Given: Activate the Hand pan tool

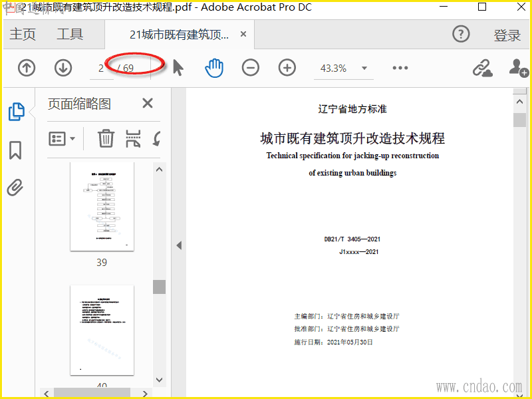Looking at the screenshot, I should point(214,68).
